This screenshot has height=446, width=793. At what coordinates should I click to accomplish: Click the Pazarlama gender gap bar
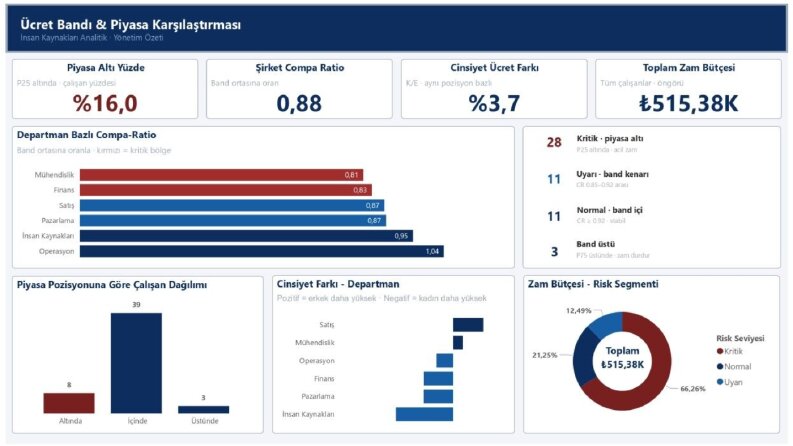[x=438, y=396]
